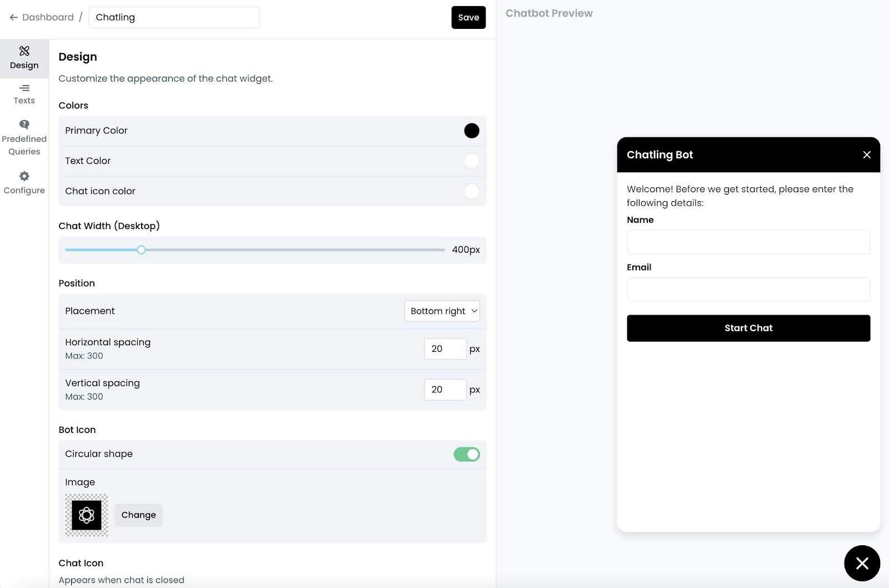889x588 pixels.
Task: Click the Name field in preview
Action: point(748,242)
